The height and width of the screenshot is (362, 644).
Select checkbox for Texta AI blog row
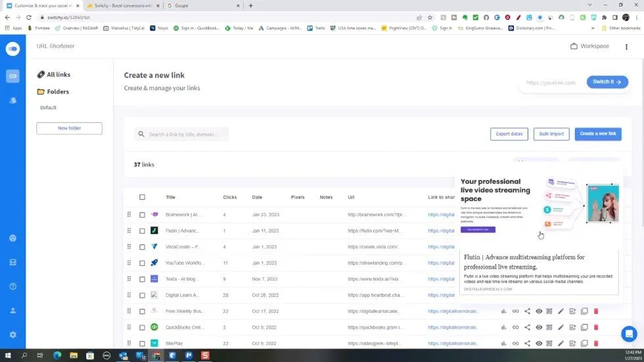pyautogui.click(x=142, y=279)
